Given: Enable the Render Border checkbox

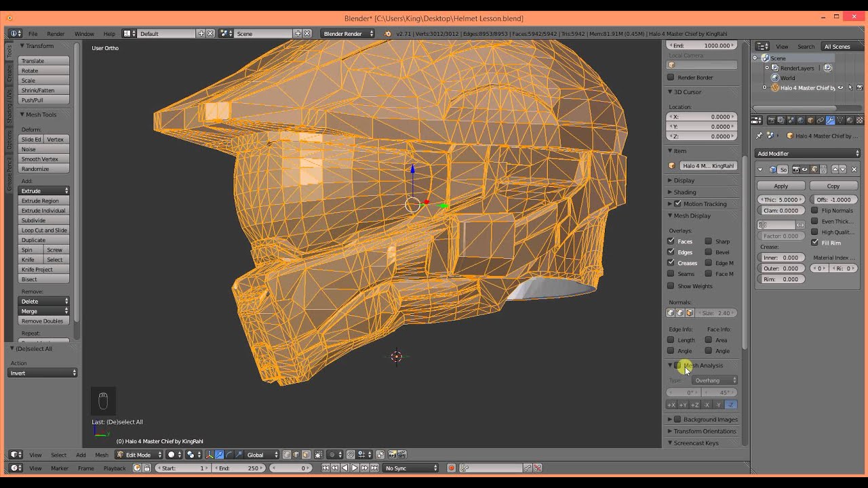Looking at the screenshot, I should [671, 77].
